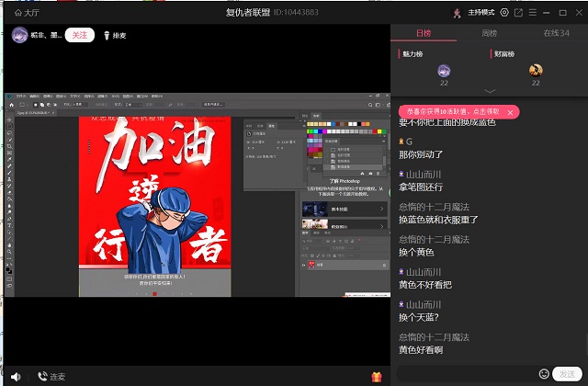The height and width of the screenshot is (386, 588).
Task: Click the 连麦 connect mic button
Action: (51, 377)
